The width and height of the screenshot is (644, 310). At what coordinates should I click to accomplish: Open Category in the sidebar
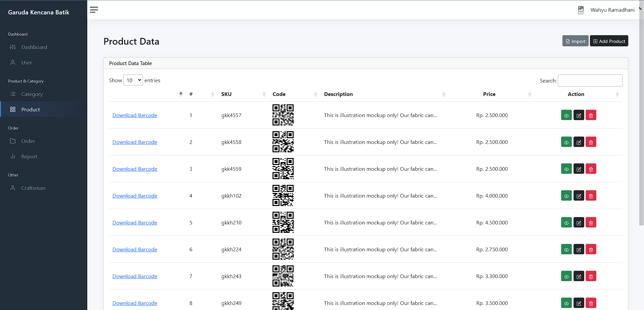pyautogui.click(x=32, y=94)
